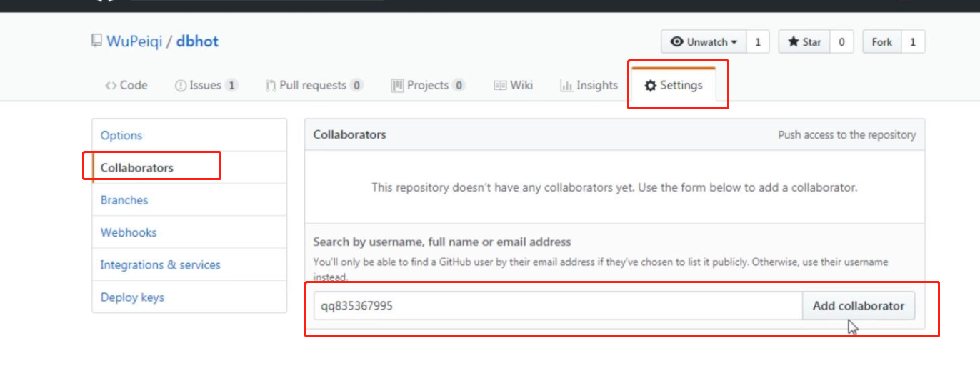The image size is (980, 366).
Task: Click the Pull requests icon
Action: [271, 86]
